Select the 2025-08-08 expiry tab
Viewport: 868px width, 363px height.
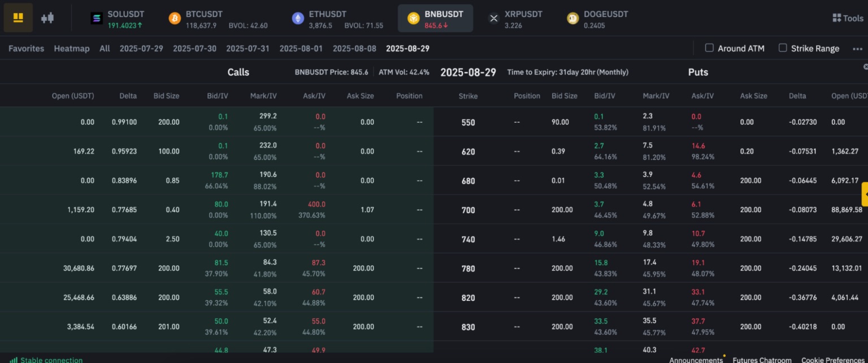[x=354, y=48]
